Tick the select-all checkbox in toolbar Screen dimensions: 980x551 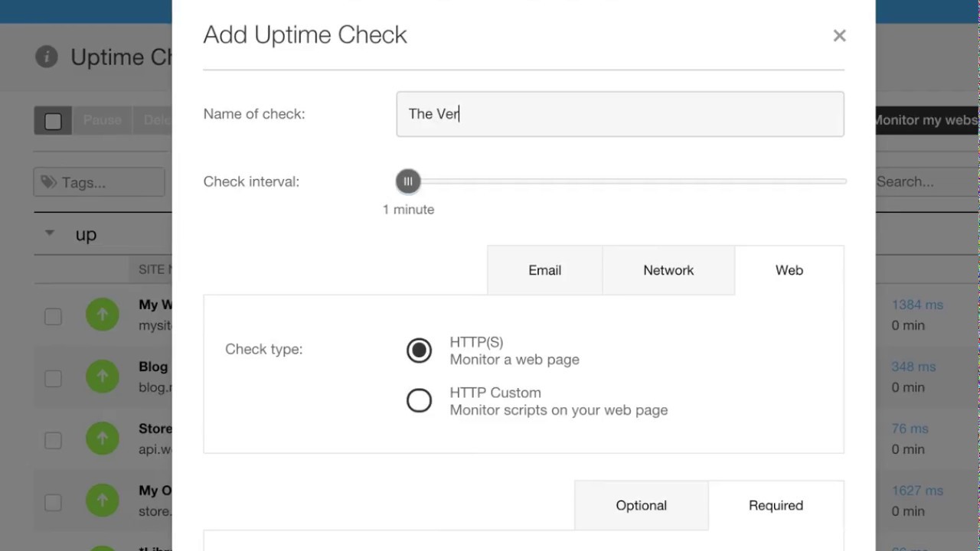click(x=53, y=121)
